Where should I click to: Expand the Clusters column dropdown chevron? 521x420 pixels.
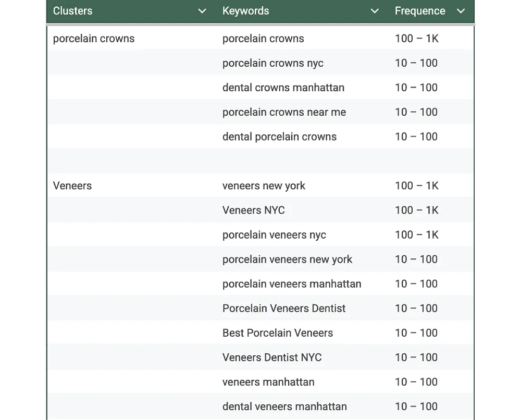[x=202, y=11]
